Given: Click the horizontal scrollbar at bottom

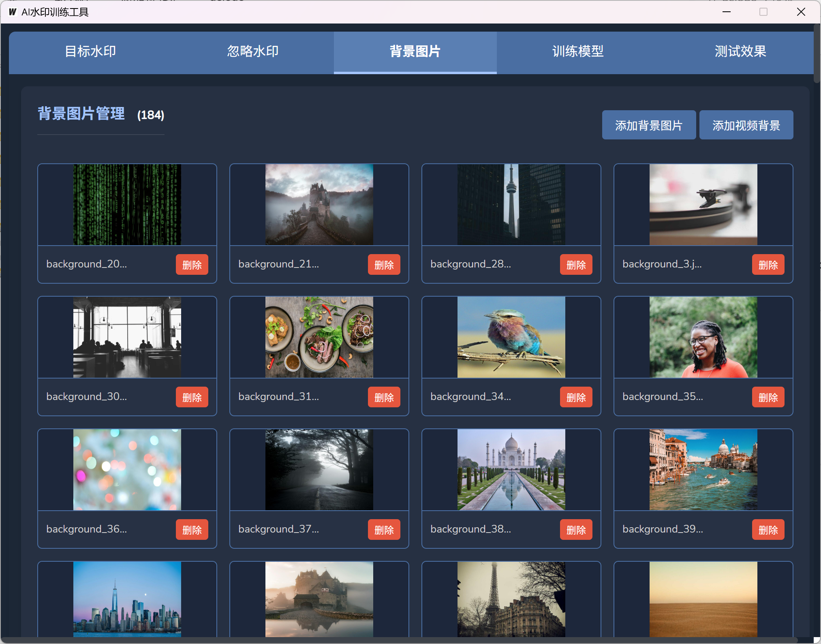Looking at the screenshot, I should pos(399,640).
